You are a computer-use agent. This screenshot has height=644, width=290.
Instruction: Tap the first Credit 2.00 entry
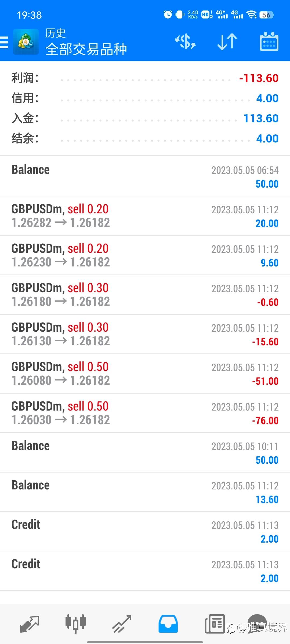click(x=145, y=532)
